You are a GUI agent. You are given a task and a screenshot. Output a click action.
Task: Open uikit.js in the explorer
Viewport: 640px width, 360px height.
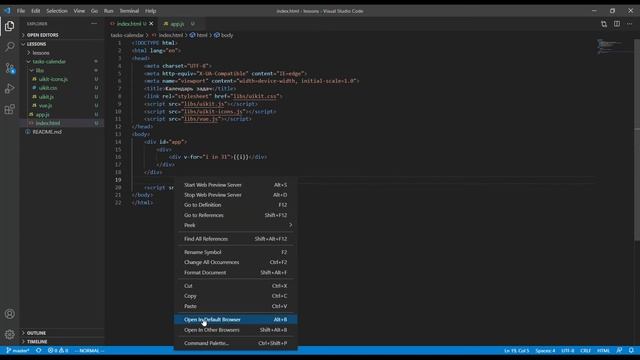click(46, 97)
